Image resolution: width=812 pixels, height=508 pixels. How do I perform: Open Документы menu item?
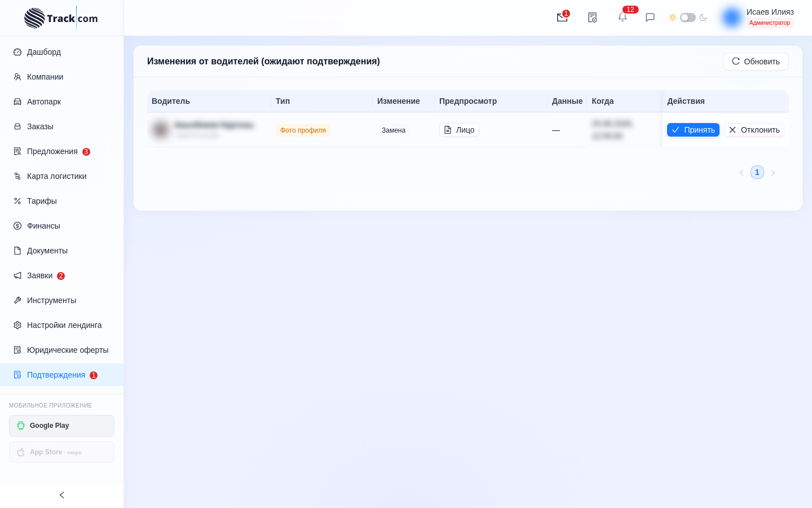click(x=61, y=251)
